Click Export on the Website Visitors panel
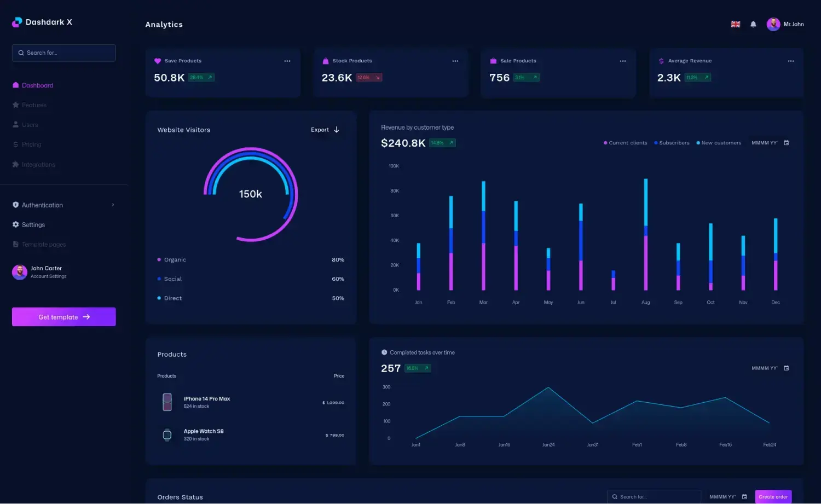Image resolution: width=821 pixels, height=504 pixels. 323,130
